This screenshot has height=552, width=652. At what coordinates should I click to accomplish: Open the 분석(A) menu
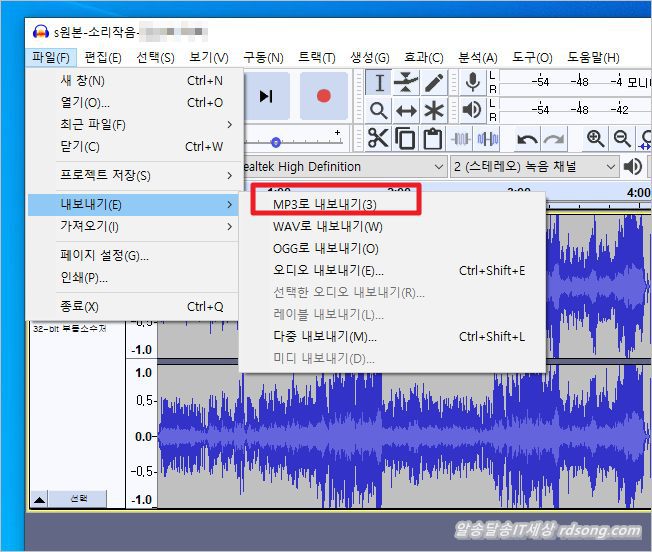click(x=477, y=57)
